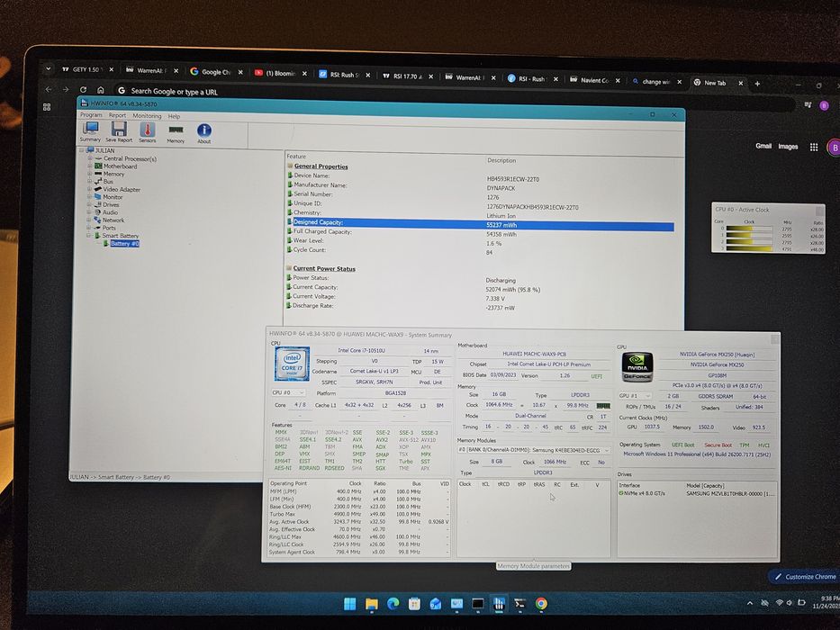This screenshot has height=630, width=840.
Task: Open the About info icon
Action: coord(204,133)
